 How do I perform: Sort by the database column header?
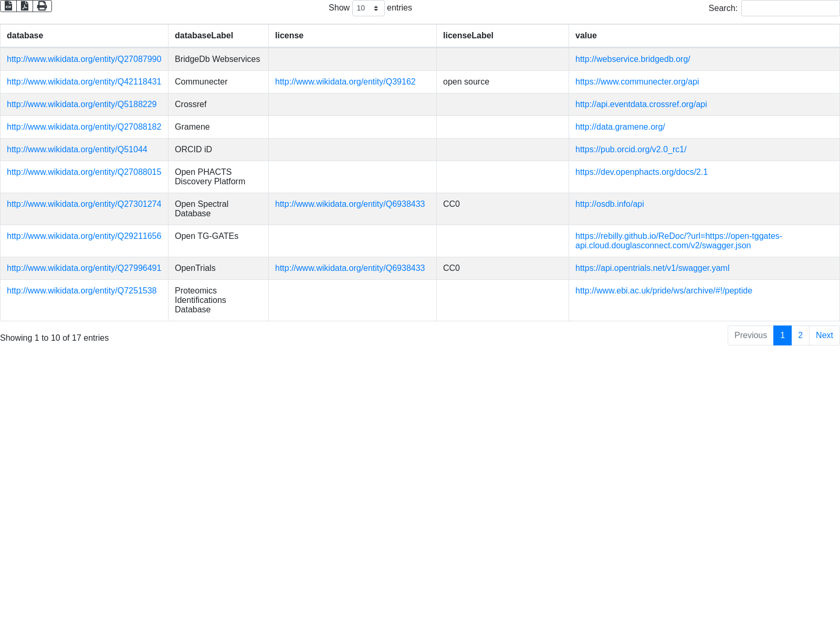coord(84,36)
